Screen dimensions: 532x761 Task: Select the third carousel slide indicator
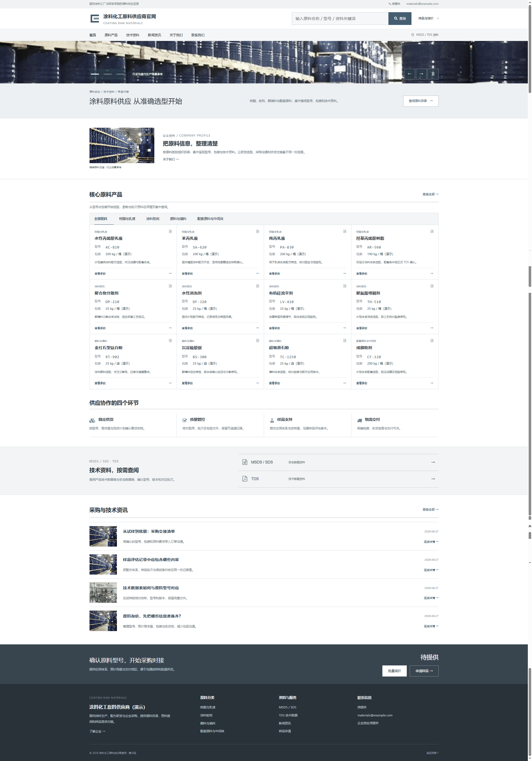(x=120, y=74)
